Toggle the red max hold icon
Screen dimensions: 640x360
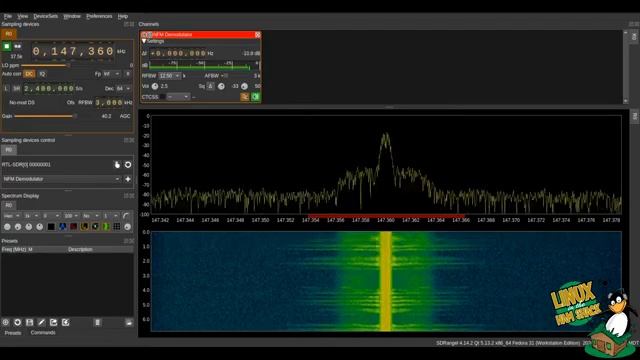73,227
